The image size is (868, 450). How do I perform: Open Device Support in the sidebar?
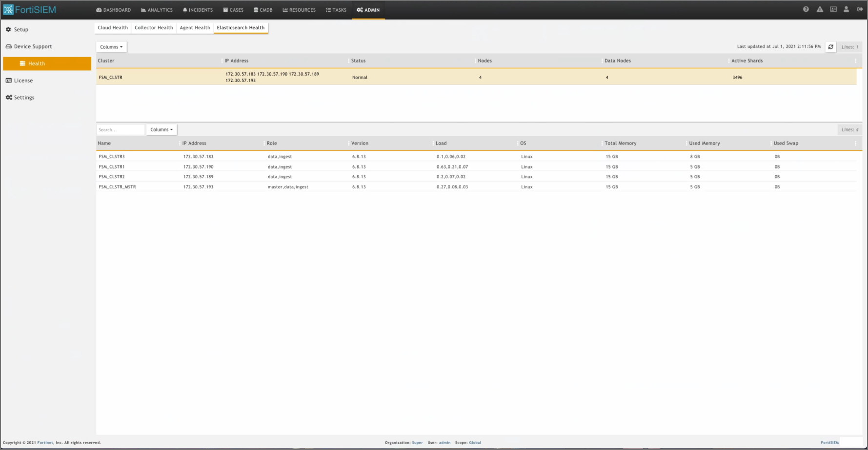click(29, 46)
